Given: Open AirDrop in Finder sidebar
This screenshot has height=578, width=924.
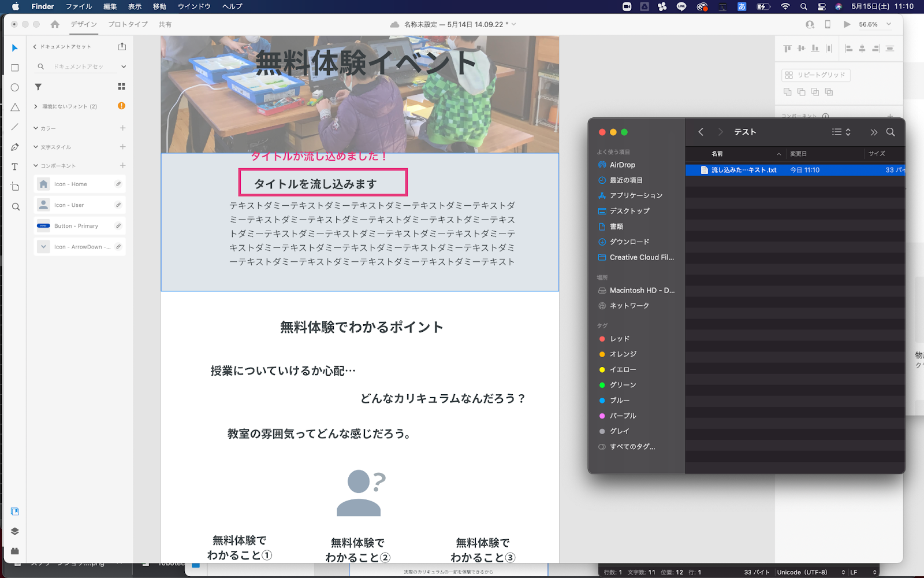Looking at the screenshot, I should [x=622, y=165].
